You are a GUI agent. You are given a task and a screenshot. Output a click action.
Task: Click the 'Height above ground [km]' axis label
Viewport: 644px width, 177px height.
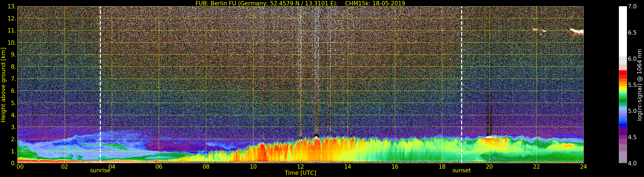click(x=3, y=85)
